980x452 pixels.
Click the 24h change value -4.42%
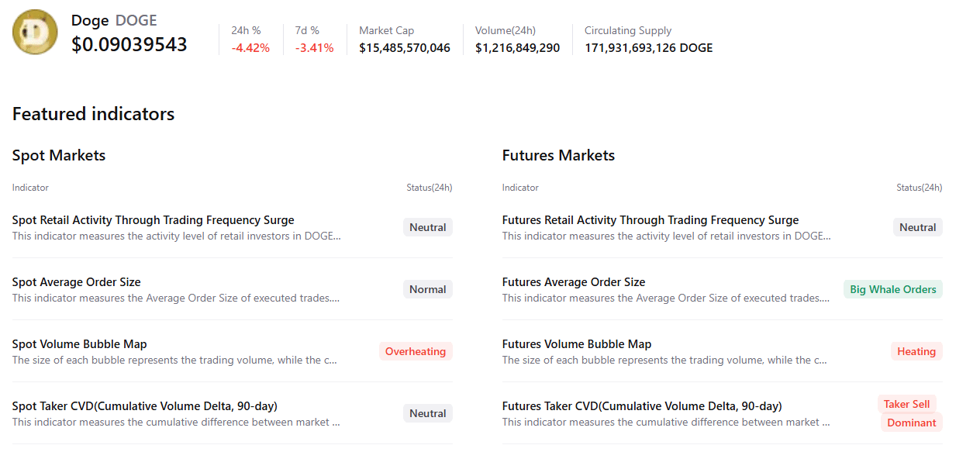tap(250, 48)
